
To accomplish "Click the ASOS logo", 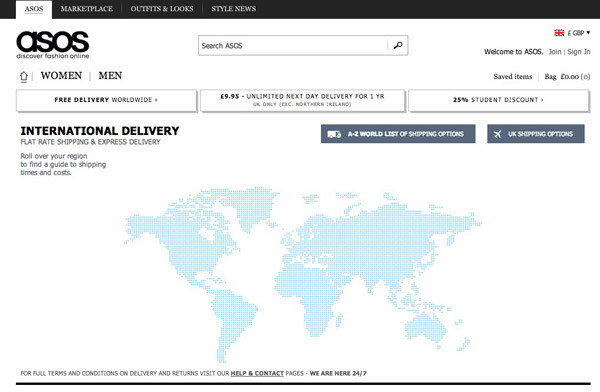I will 52,45.
